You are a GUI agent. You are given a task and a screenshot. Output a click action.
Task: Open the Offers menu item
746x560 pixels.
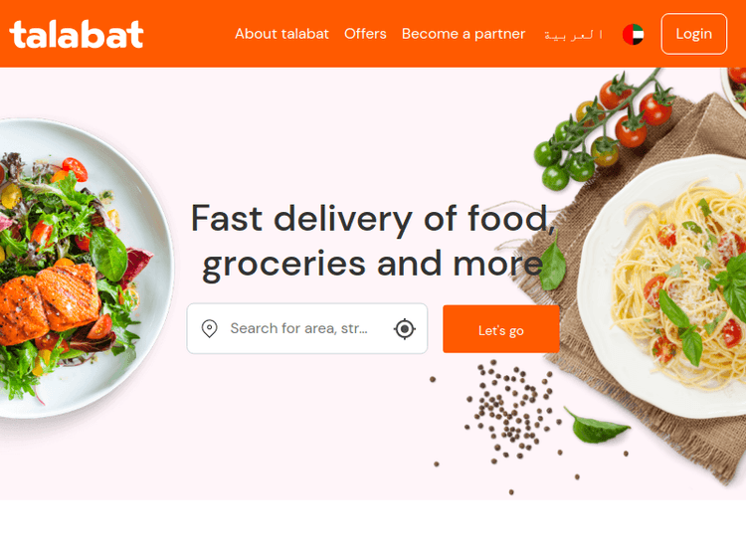(365, 34)
